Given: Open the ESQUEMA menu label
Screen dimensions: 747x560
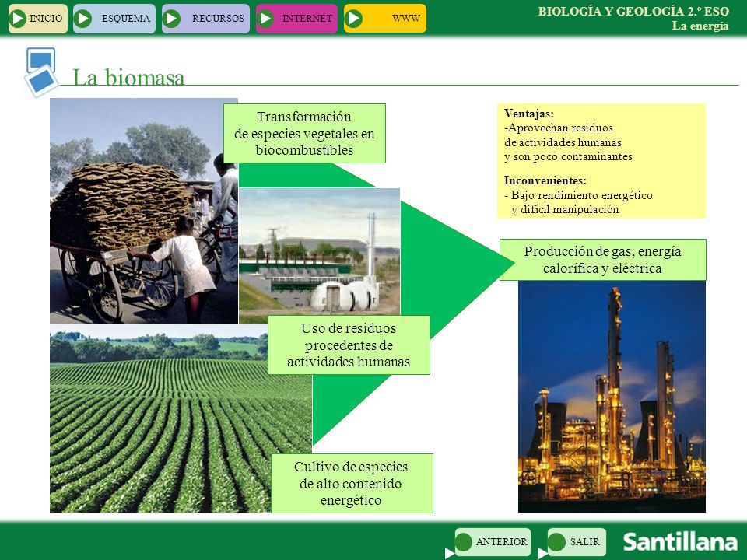Looking at the screenshot, I should [126, 19].
